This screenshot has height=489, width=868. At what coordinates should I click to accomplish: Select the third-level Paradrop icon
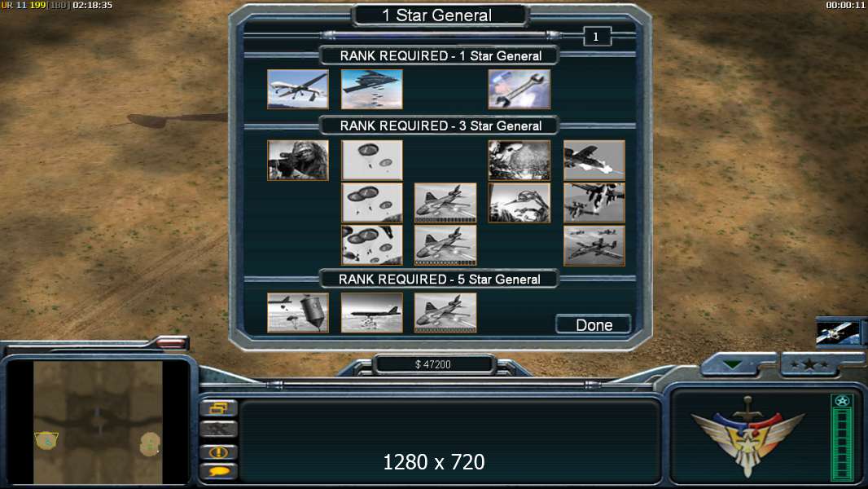click(372, 245)
